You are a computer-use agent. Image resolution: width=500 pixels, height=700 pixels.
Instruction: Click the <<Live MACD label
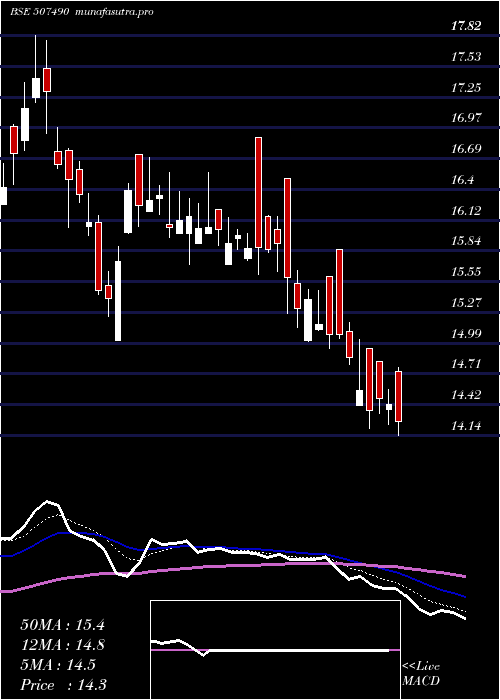click(x=421, y=674)
